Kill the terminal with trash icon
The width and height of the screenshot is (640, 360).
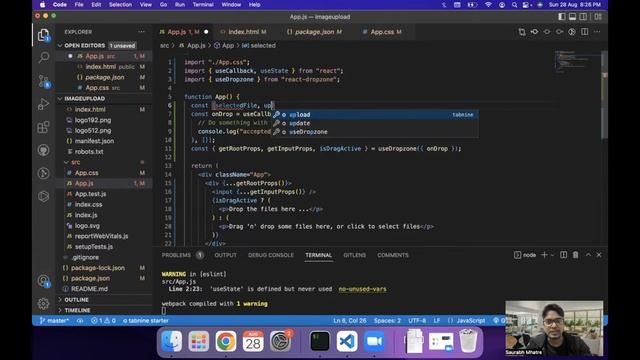(576, 255)
